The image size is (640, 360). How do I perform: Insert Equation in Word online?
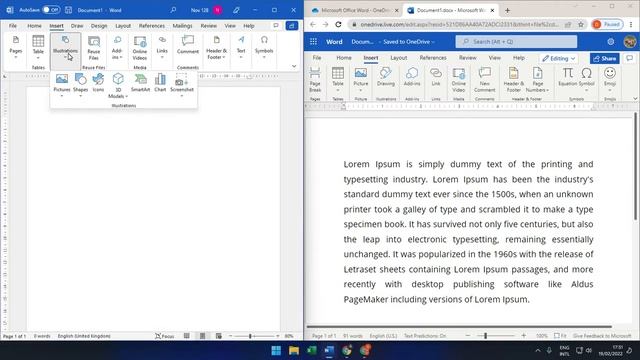(x=567, y=77)
